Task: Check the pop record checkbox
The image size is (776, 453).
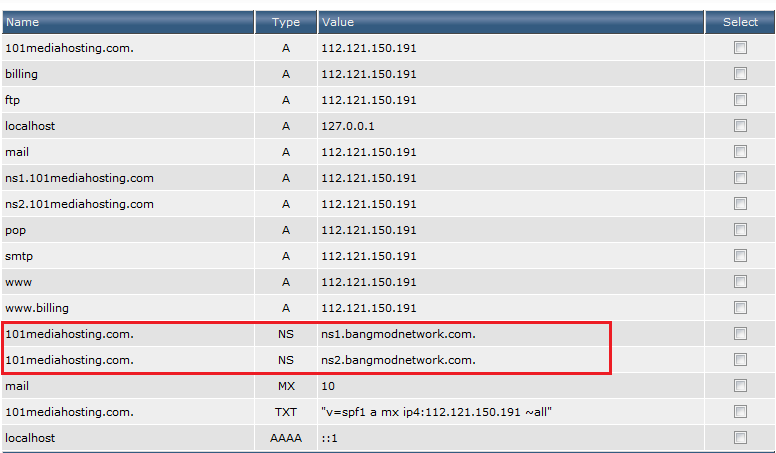Action: point(740,230)
